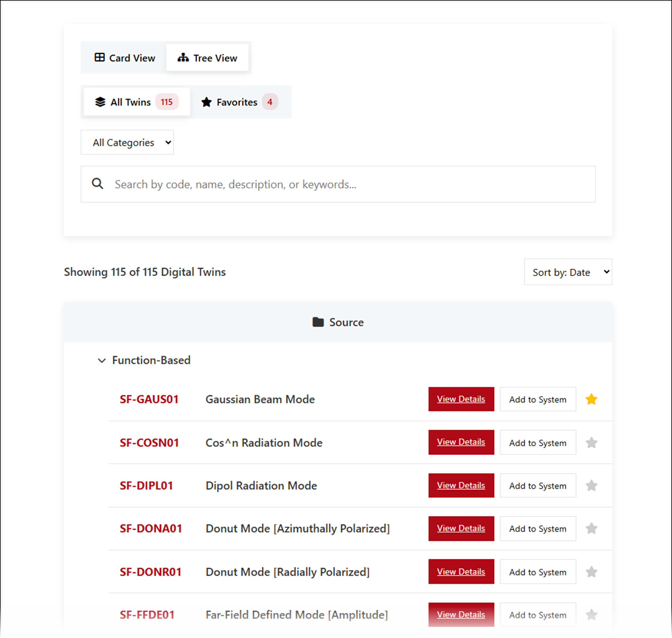Favorite the Far-Field Defined Mode star

coord(591,615)
